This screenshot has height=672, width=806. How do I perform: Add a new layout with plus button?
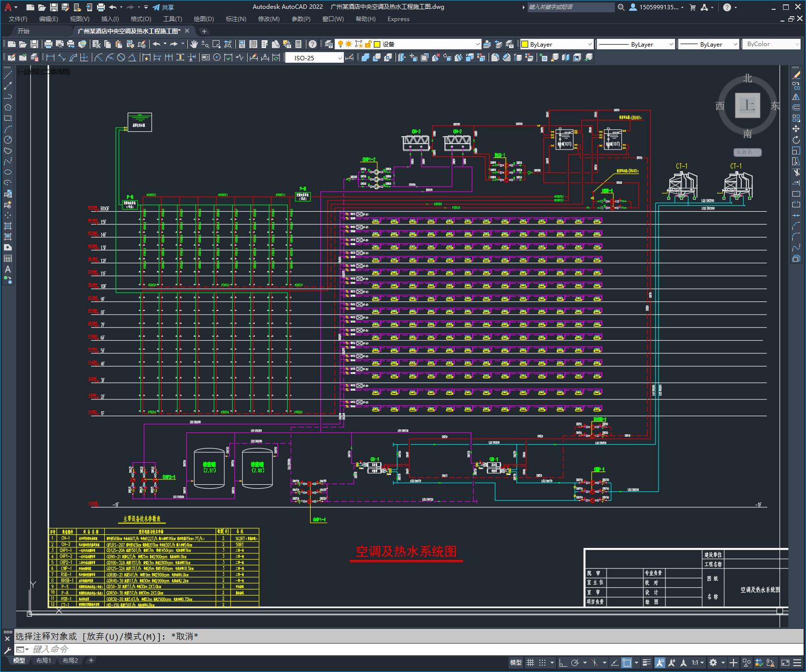pyautogui.click(x=91, y=661)
